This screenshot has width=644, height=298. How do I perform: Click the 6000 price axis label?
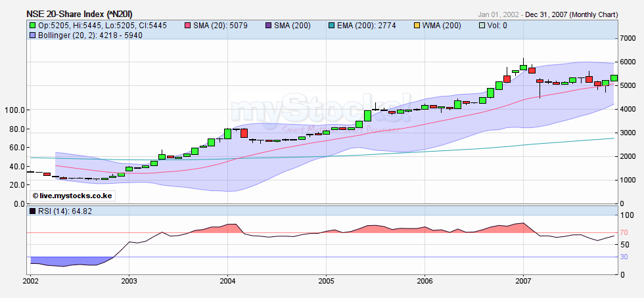pyautogui.click(x=628, y=62)
